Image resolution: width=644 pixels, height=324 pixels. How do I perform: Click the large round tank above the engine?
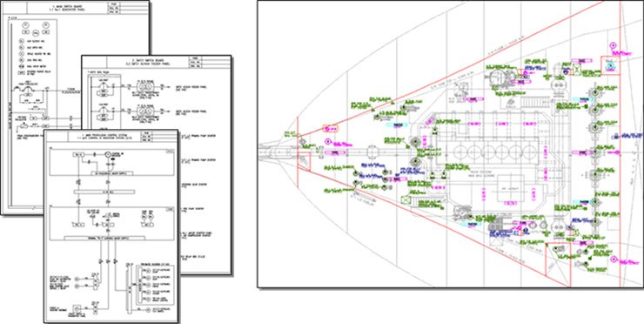coord(499,78)
